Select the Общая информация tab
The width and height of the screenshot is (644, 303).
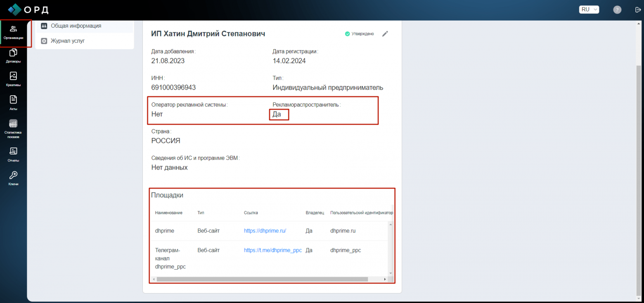point(76,26)
